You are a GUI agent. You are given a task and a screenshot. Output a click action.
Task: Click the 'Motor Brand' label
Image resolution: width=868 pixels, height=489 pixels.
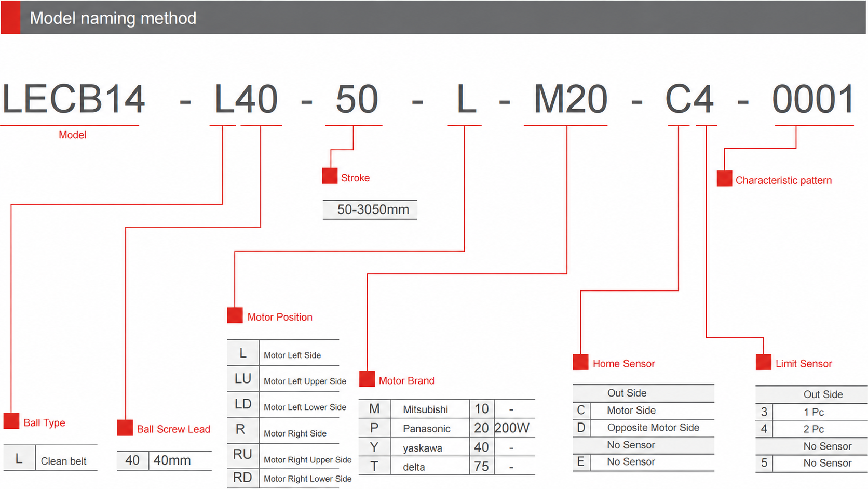[406, 381]
